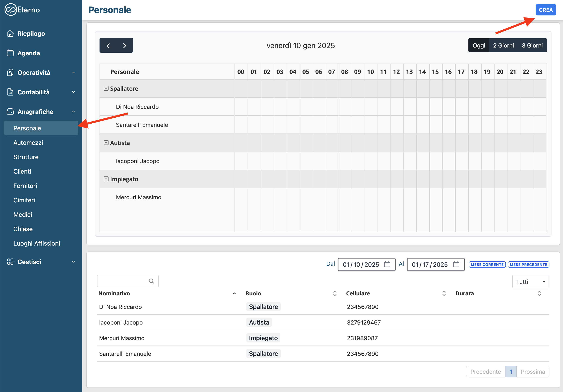
Task: Click the search magnifier icon
Action: [151, 281]
